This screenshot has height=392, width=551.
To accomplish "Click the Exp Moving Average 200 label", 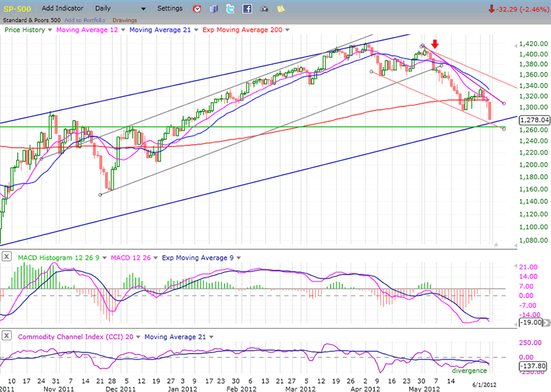I will pyautogui.click(x=242, y=30).
